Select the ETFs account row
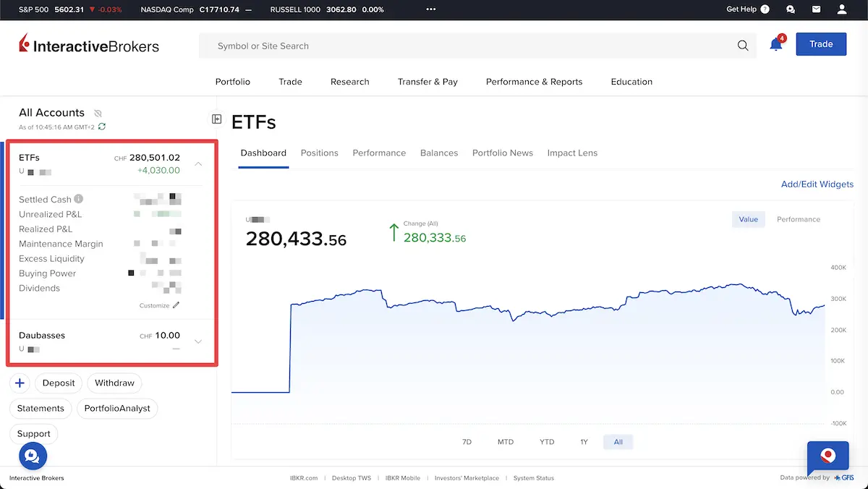 [x=110, y=164]
